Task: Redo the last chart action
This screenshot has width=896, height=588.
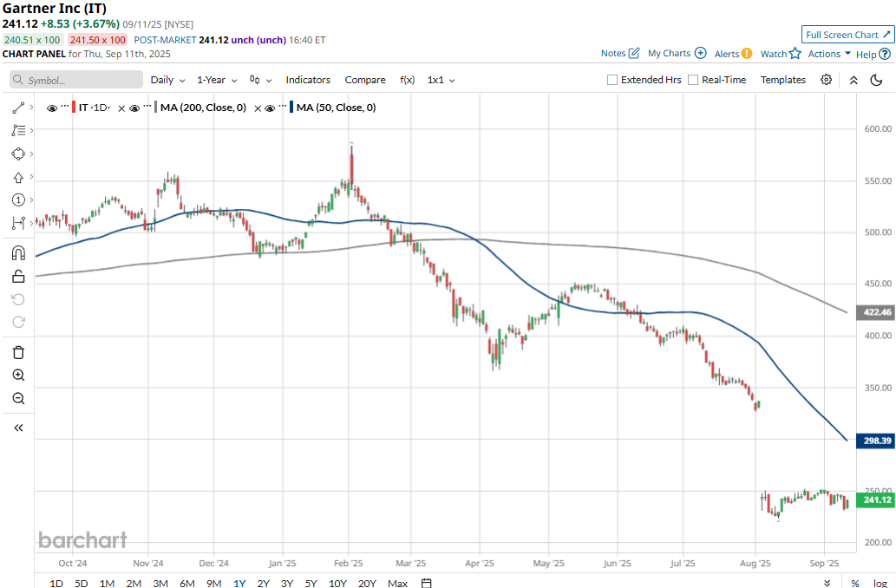Action: (x=18, y=323)
